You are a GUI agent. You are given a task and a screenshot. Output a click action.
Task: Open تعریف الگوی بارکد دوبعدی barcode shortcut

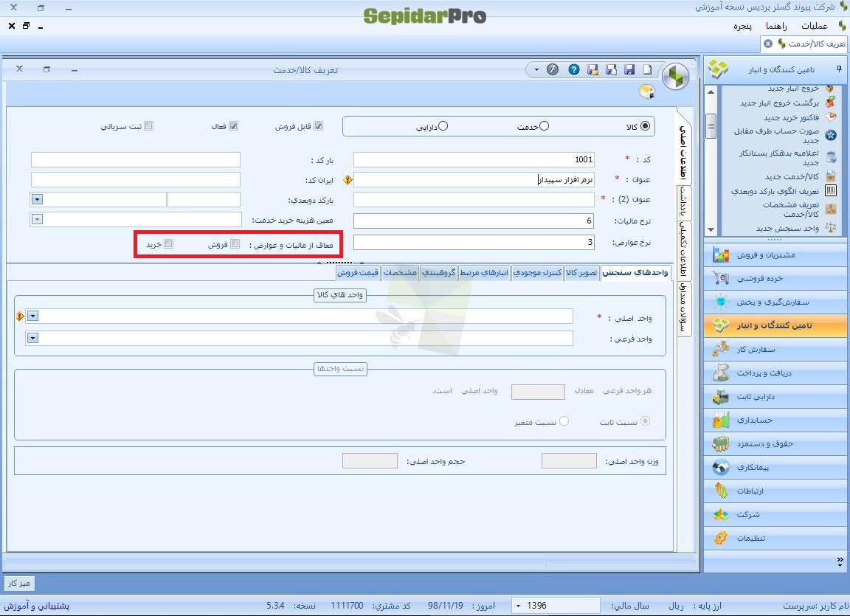click(775, 191)
